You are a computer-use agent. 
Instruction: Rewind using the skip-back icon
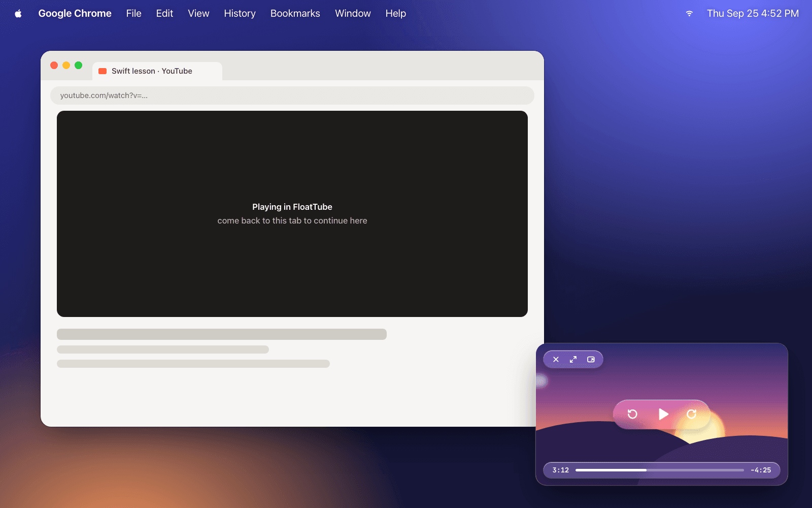pos(632,414)
